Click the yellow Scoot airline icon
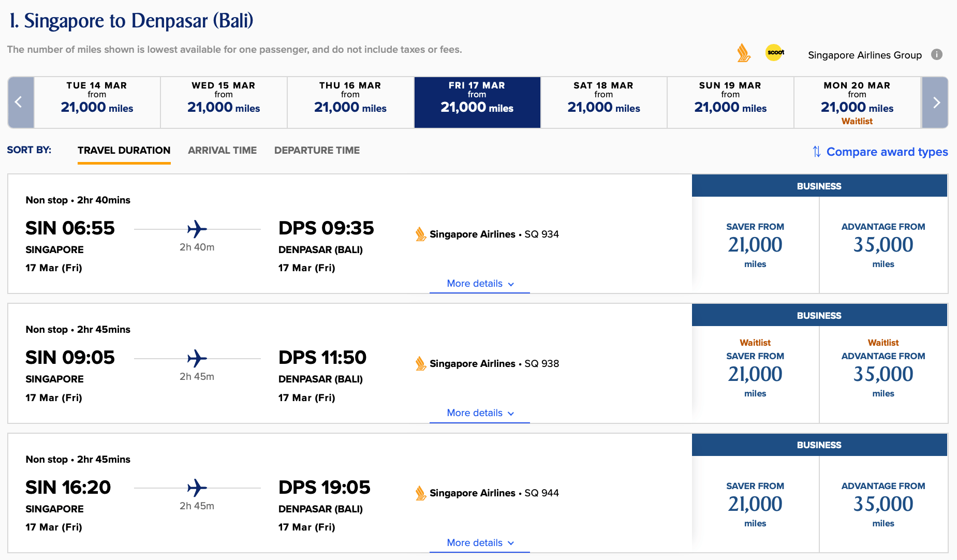Screen dimensions: 957x560 [774, 53]
